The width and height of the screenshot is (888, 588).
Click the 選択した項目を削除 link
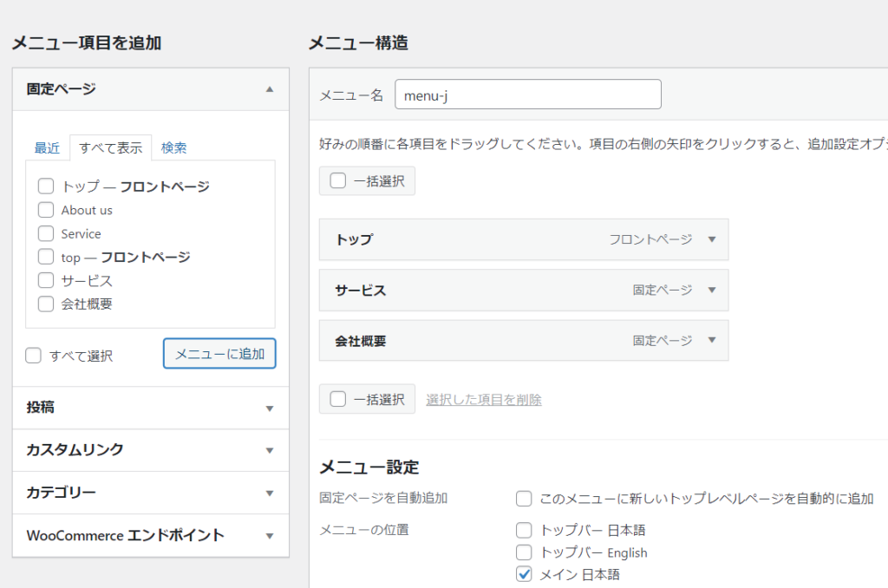coord(483,400)
